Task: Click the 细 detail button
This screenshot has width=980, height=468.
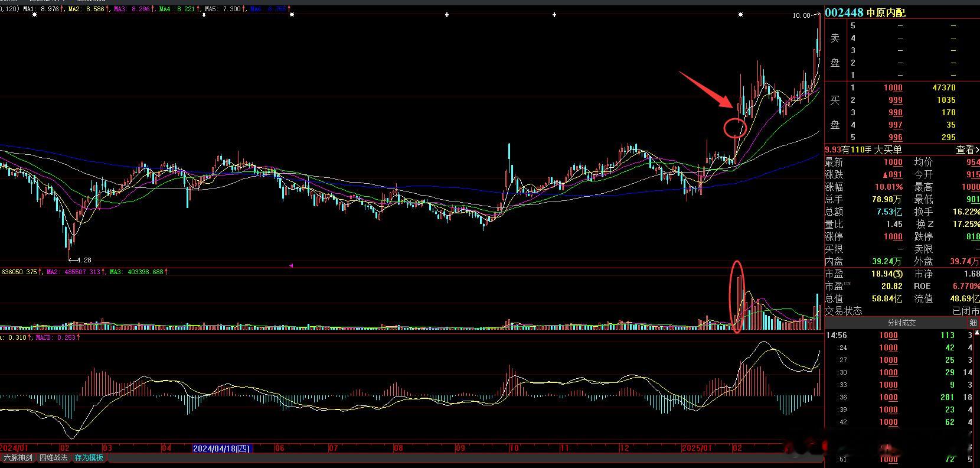Action: tap(973, 323)
